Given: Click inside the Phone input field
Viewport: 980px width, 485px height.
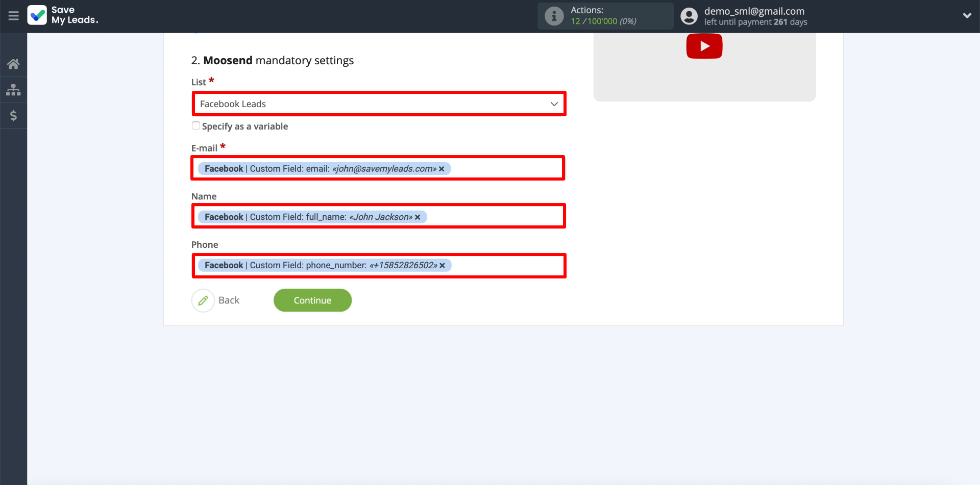Looking at the screenshot, I should [x=379, y=265].
